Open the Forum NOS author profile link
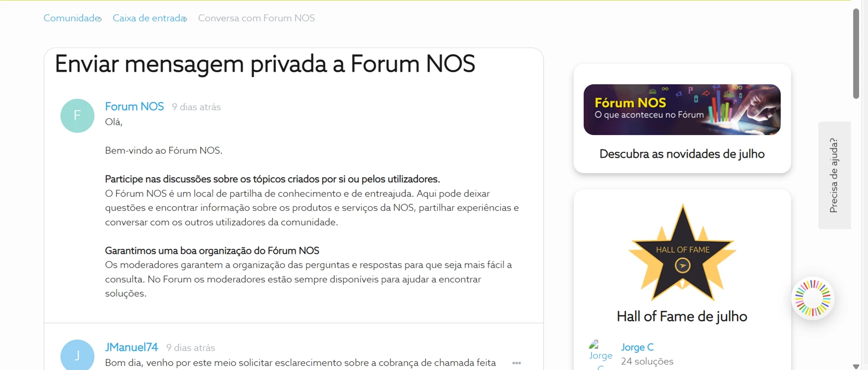This screenshot has height=370, width=868. [x=134, y=106]
